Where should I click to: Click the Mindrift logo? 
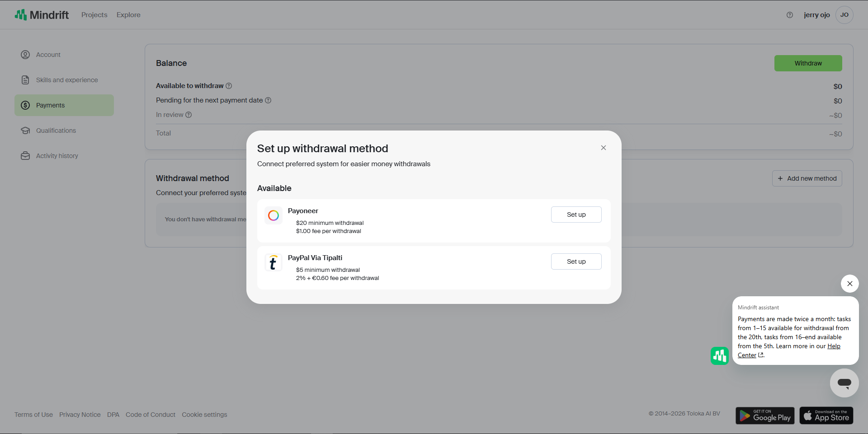42,15
